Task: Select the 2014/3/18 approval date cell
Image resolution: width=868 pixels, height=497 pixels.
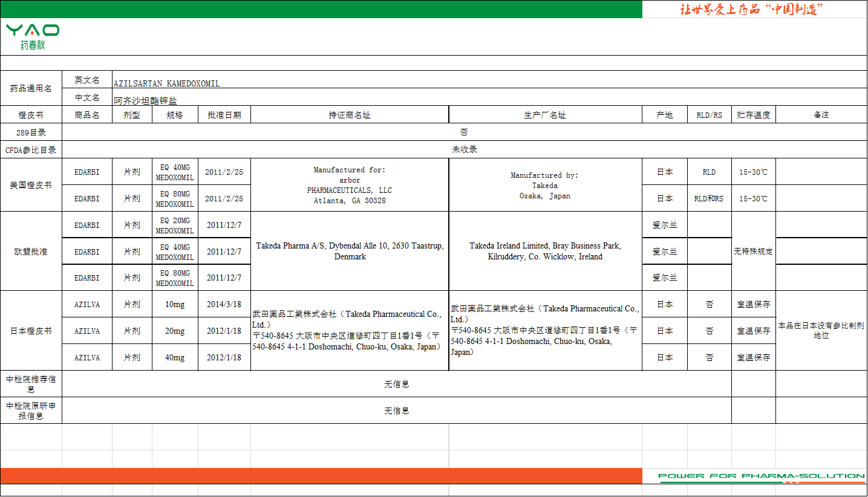Action: coord(224,304)
